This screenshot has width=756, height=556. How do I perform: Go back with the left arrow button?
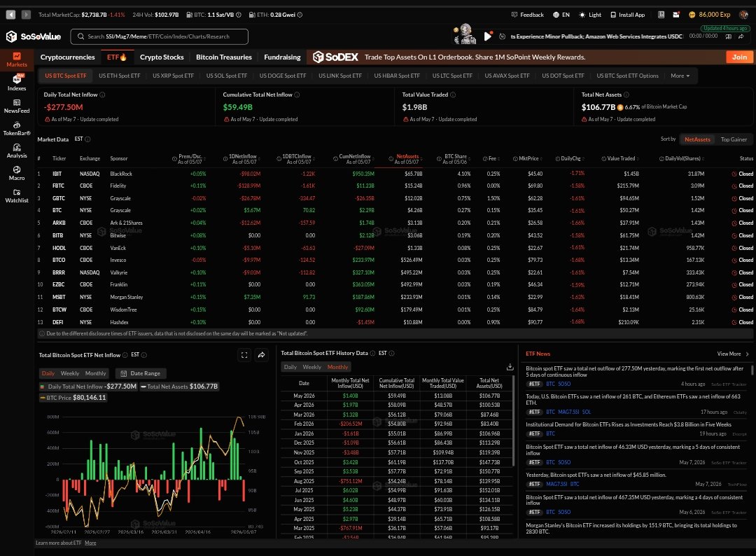[10, 15]
